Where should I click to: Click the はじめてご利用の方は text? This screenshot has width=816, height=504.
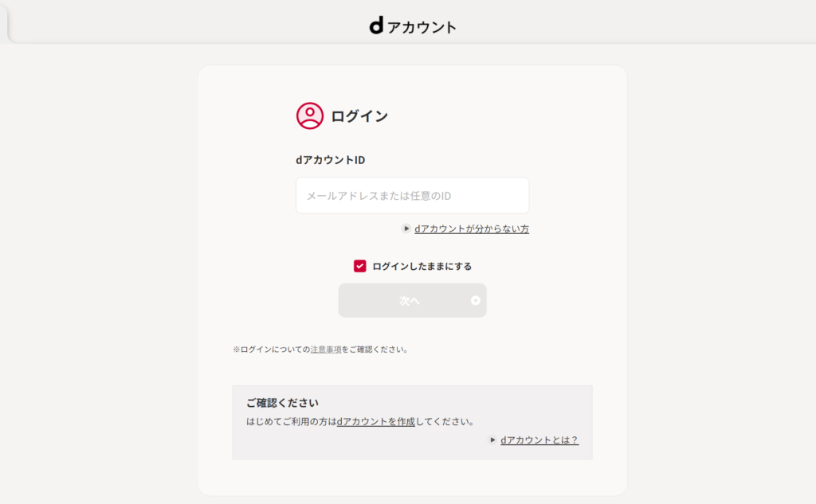[x=292, y=422]
